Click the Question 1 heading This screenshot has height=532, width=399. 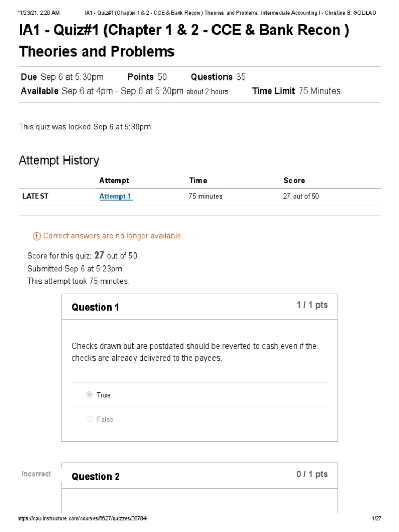(96, 307)
